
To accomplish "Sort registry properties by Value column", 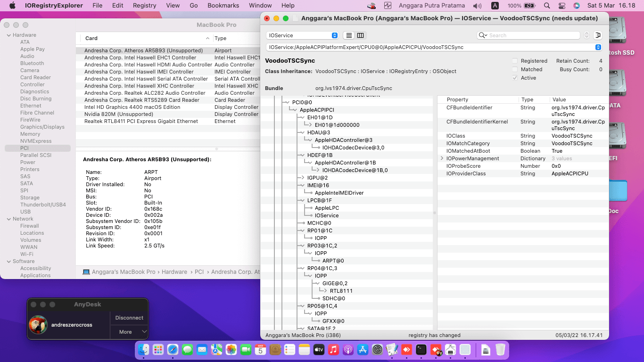I will [579, 99].
